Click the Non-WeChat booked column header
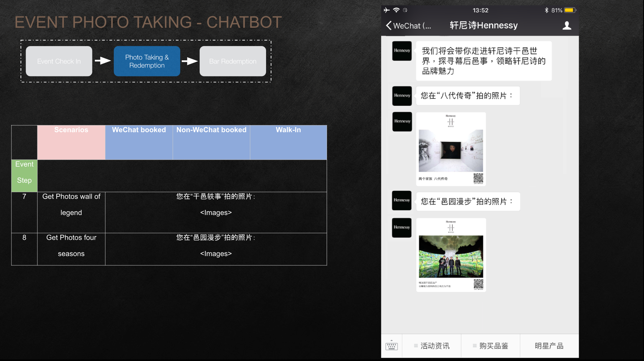 click(211, 142)
